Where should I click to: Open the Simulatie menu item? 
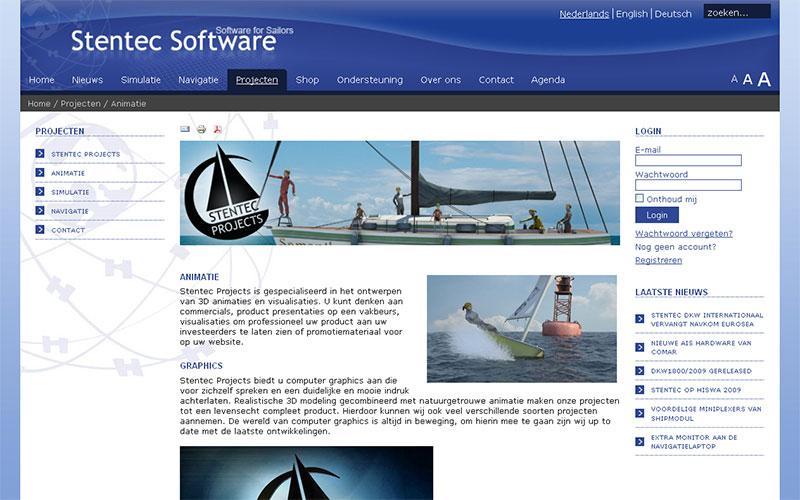pyautogui.click(x=141, y=80)
